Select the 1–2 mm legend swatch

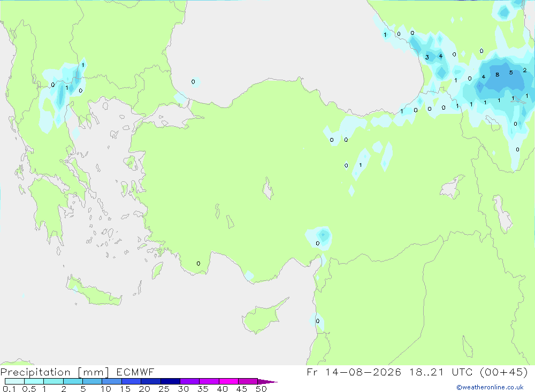53,381
